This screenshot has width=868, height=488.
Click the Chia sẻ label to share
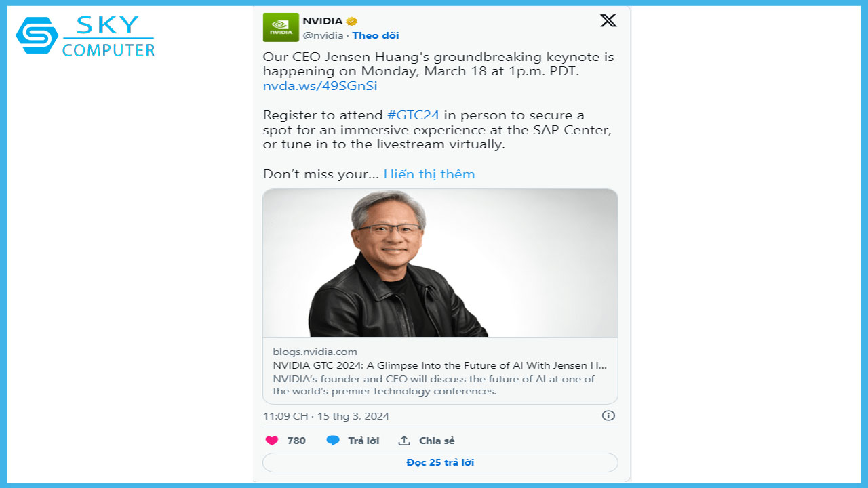click(436, 441)
